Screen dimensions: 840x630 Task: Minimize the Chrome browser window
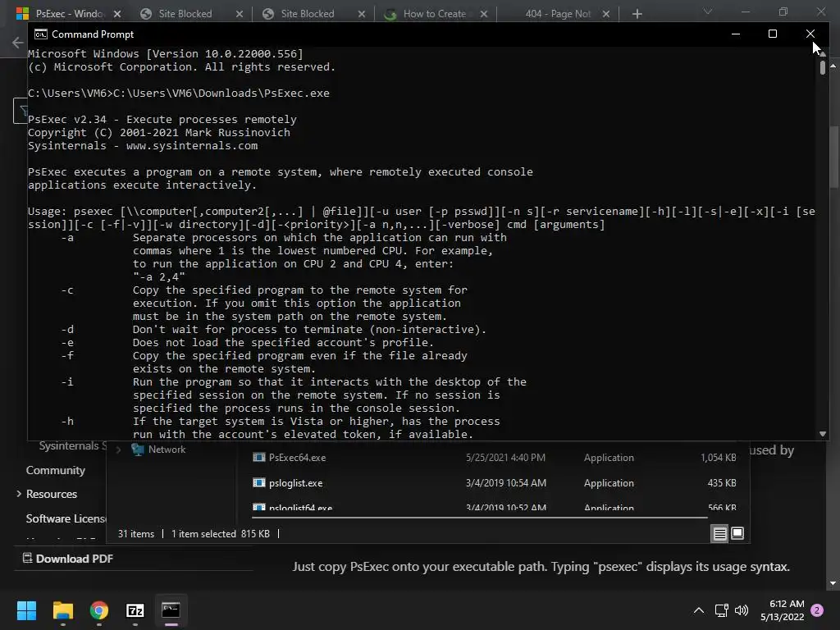point(745,11)
